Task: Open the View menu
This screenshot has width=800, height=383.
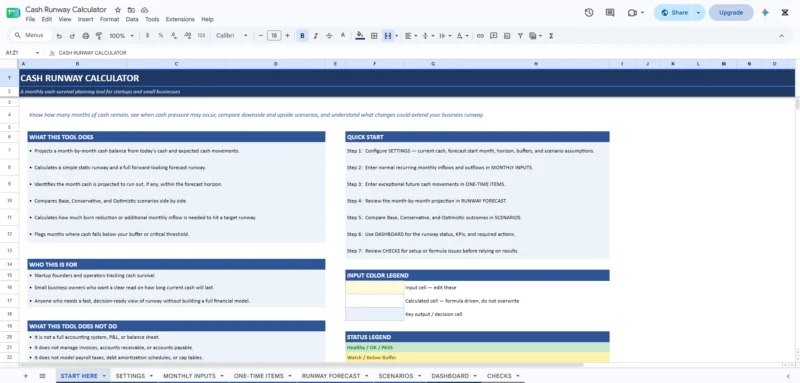Action: click(65, 19)
